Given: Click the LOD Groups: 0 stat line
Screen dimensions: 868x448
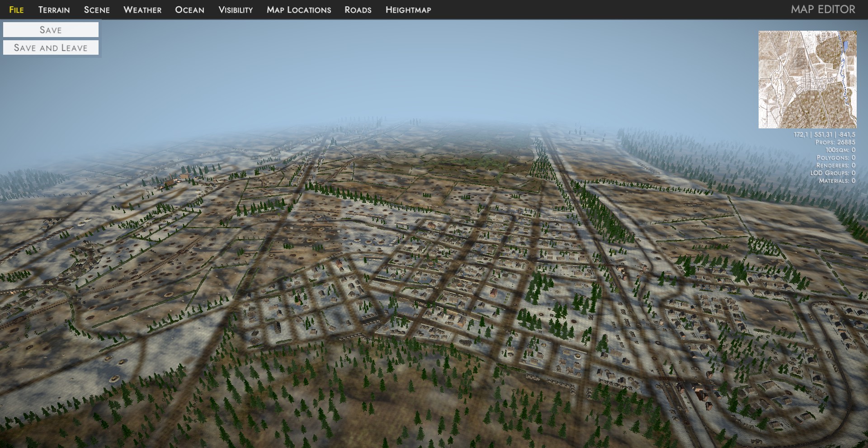Looking at the screenshot, I should coord(833,173).
